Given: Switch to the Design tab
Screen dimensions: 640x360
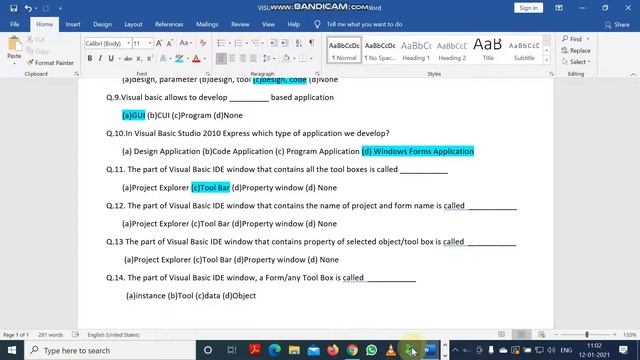Looking at the screenshot, I should point(102,24).
